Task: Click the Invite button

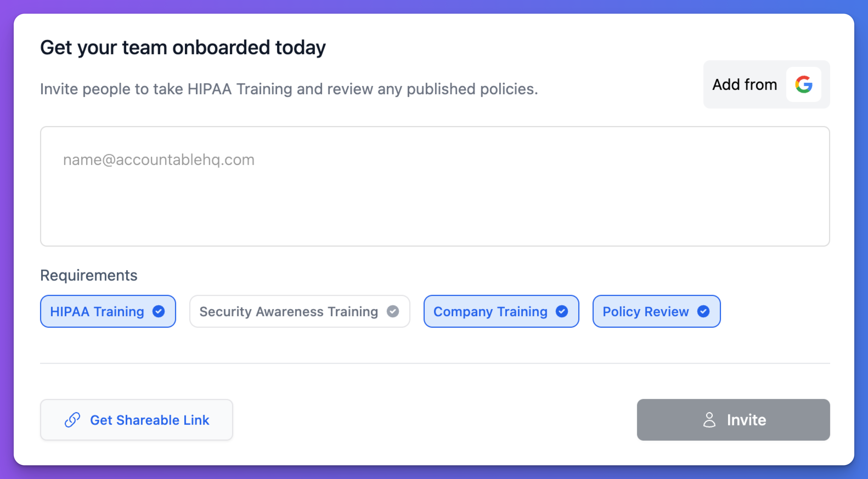Action: pos(733,420)
